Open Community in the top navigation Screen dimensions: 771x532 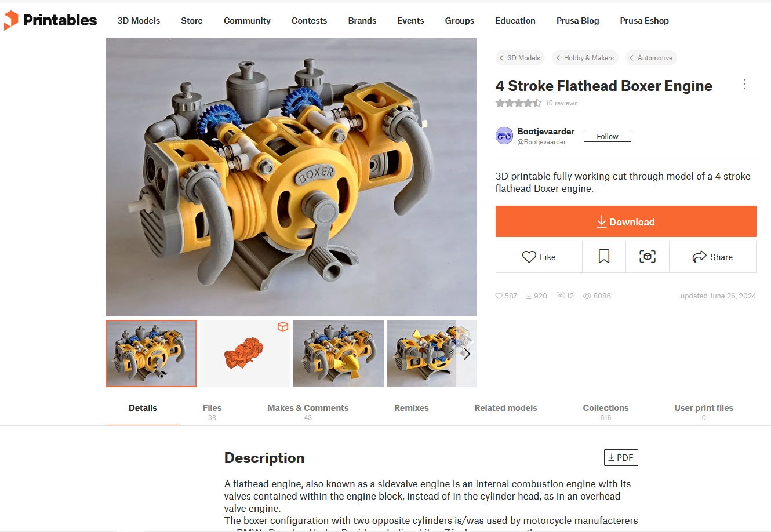(x=247, y=21)
